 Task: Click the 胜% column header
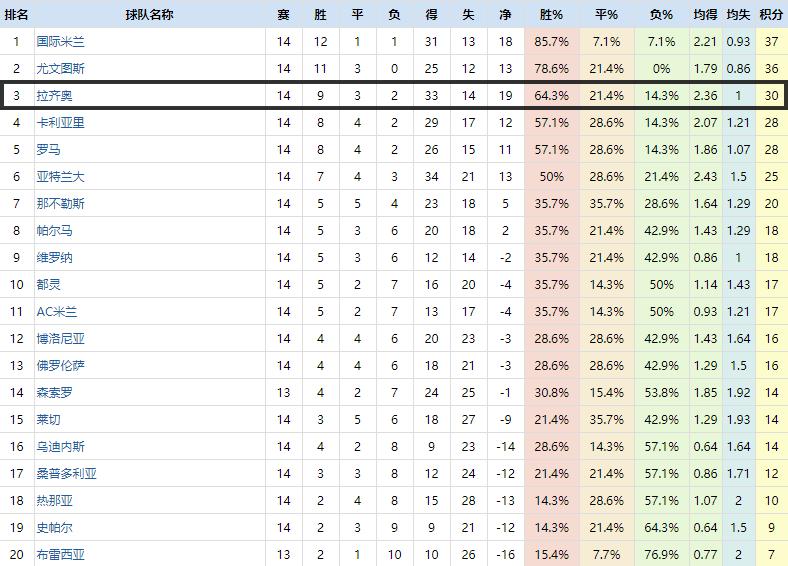click(551, 15)
